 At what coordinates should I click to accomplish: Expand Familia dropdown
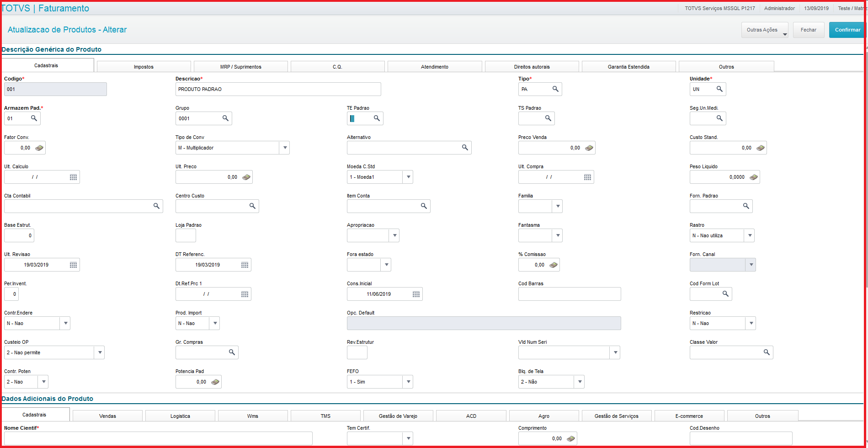pos(557,206)
